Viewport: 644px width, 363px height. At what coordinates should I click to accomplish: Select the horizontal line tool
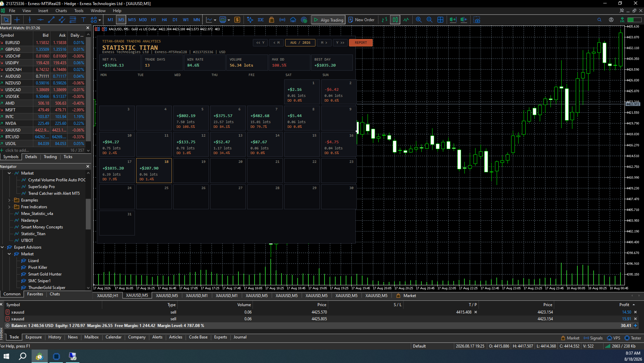coord(40,20)
